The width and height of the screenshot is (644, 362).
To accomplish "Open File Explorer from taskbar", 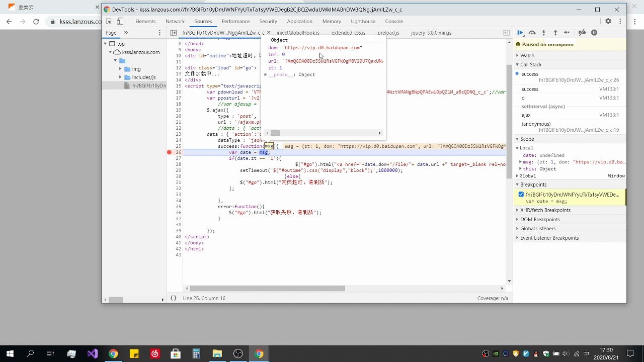I will [217, 354].
